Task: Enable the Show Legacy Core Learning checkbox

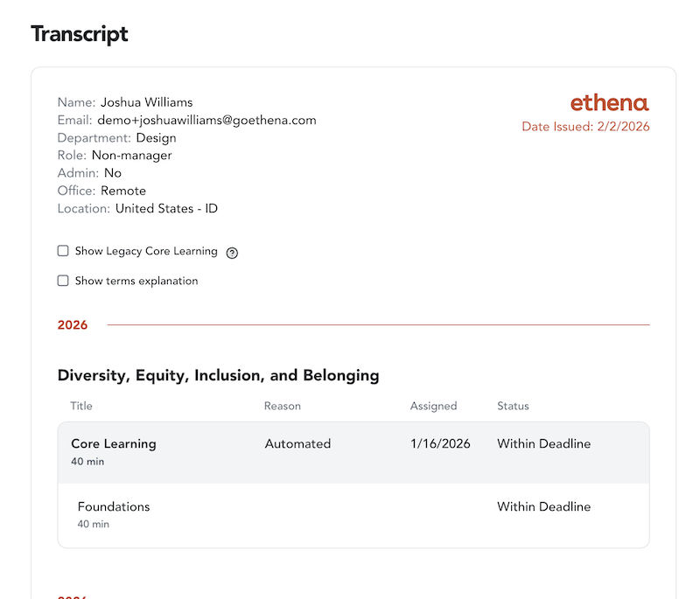Action: [x=63, y=251]
